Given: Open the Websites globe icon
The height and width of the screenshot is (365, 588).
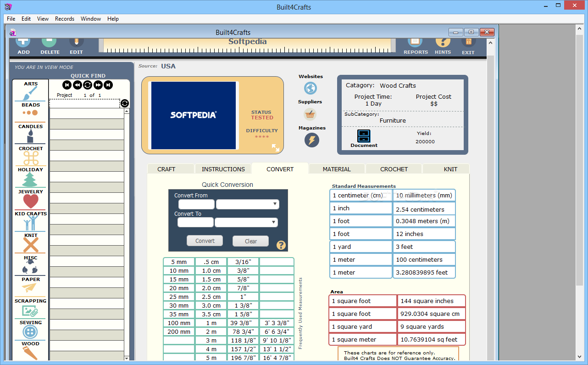Looking at the screenshot, I should 311,88.
